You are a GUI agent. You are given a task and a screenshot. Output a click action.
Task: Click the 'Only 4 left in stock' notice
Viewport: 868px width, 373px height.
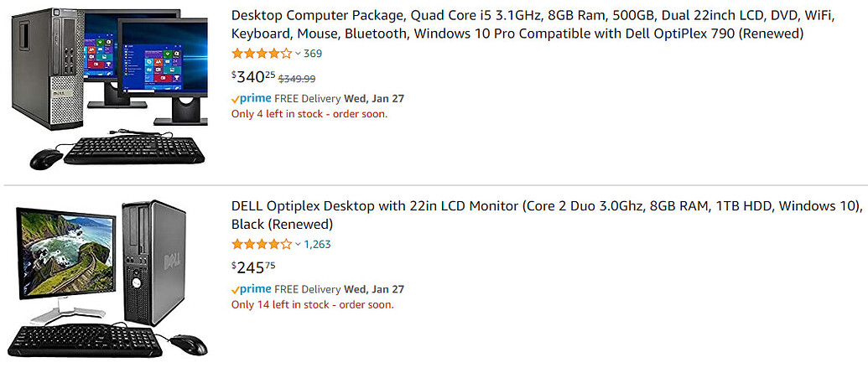309,114
